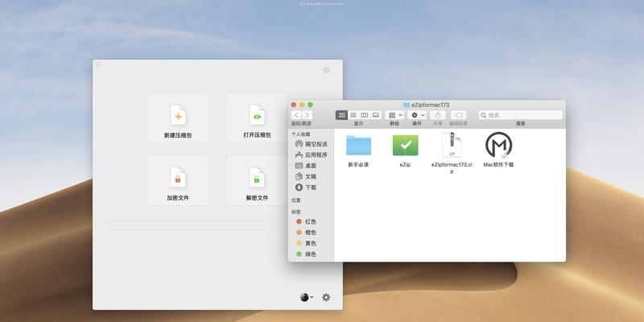Screen dimensions: 644x322
Task: Click the menu icon at eZip top-left
Action: (98, 64)
